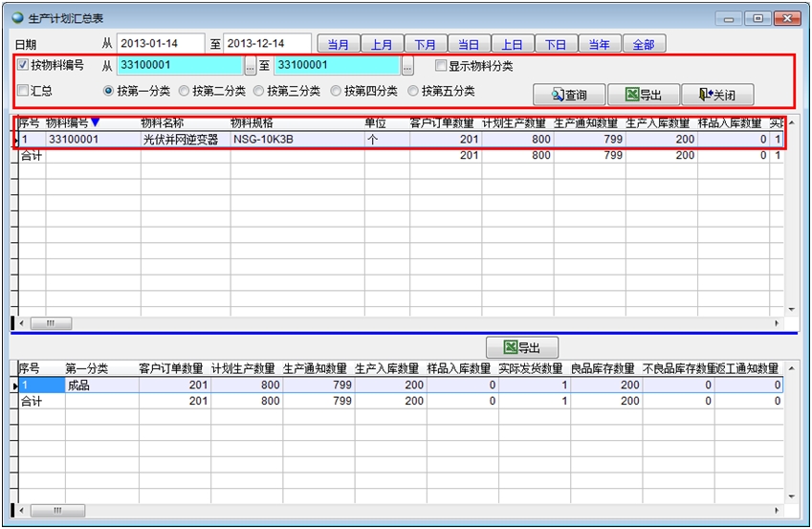Set the range with the 下月 button
This screenshot has width=812, height=529.
[426, 44]
